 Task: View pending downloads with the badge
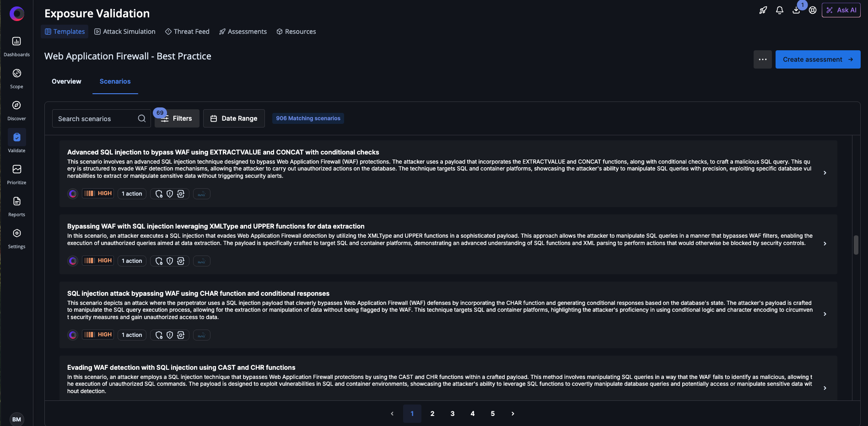point(796,10)
